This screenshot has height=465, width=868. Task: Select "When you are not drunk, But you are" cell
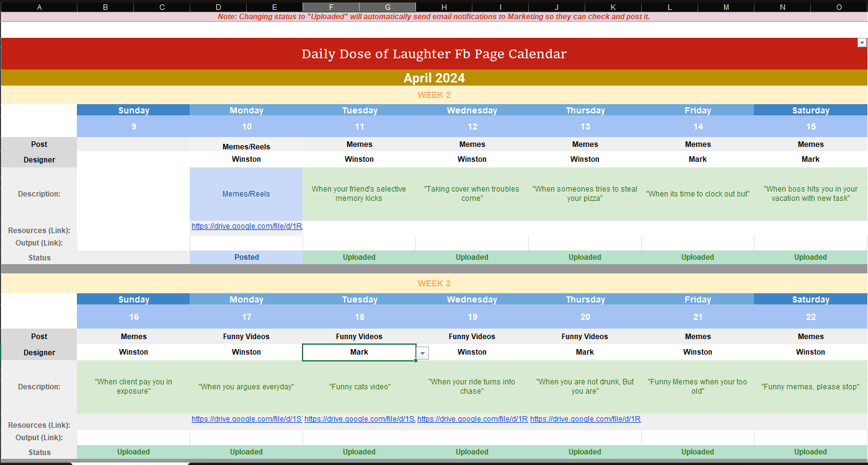(x=585, y=387)
